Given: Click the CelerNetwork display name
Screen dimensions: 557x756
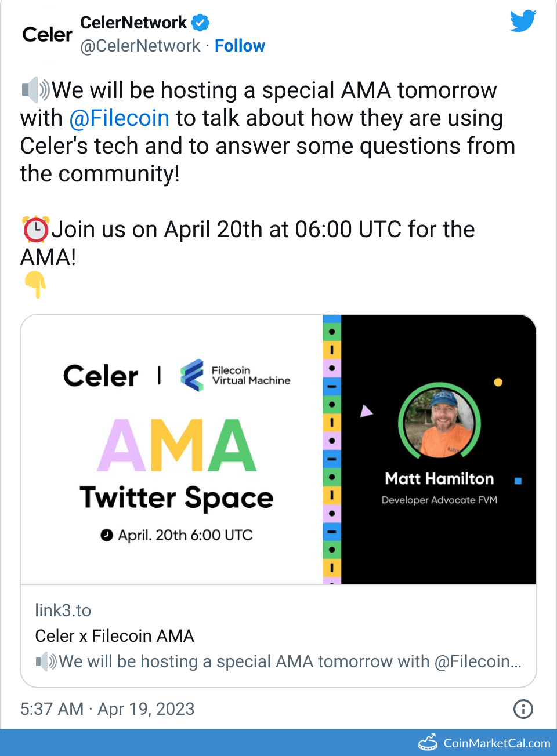Looking at the screenshot, I should click(x=133, y=23).
